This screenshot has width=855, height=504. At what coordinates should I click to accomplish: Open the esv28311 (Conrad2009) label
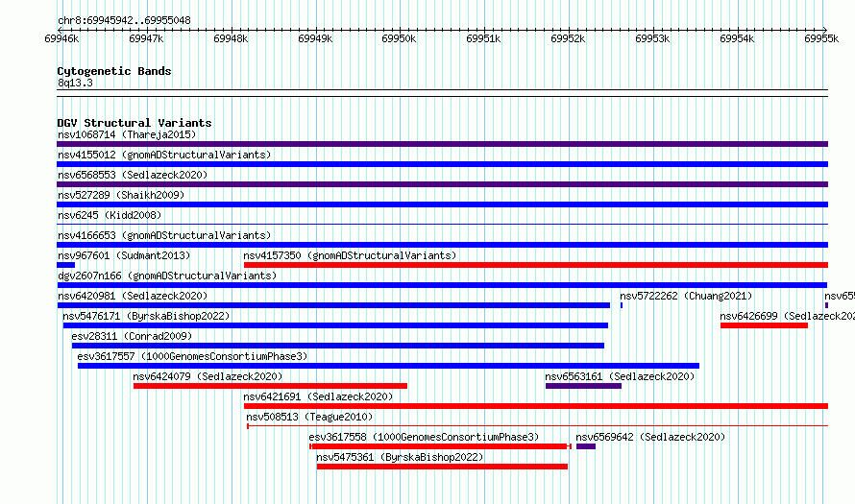pyautogui.click(x=132, y=336)
